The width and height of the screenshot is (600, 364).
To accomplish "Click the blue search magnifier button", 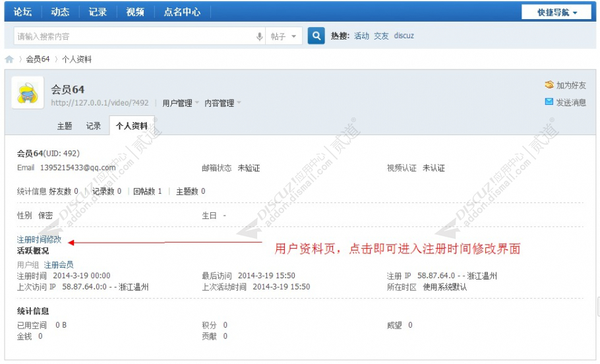I will pos(316,36).
